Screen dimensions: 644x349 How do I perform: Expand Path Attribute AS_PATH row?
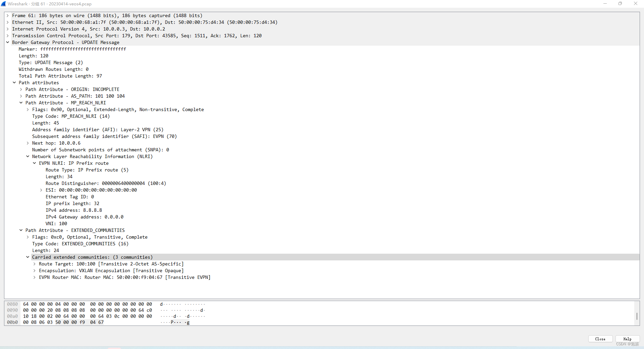click(21, 96)
